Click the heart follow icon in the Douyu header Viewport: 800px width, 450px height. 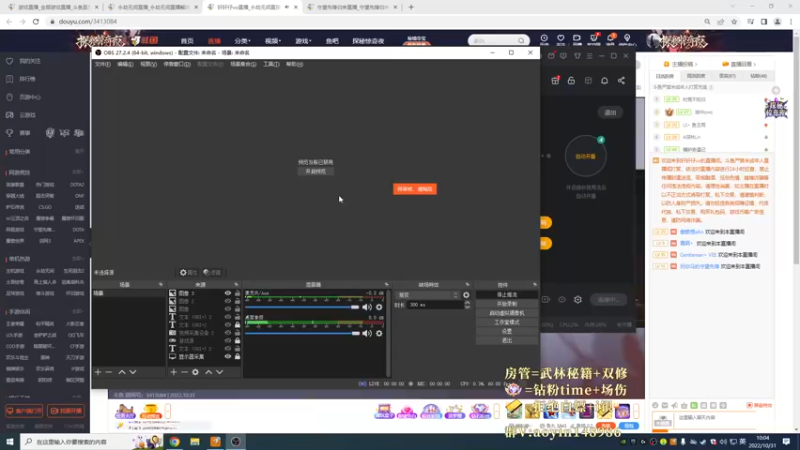[561, 39]
